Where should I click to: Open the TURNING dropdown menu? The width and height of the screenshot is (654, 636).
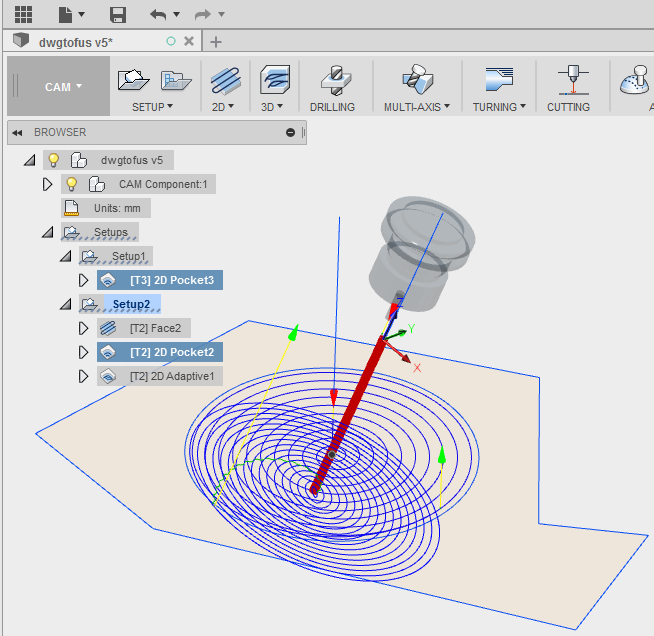[499, 106]
